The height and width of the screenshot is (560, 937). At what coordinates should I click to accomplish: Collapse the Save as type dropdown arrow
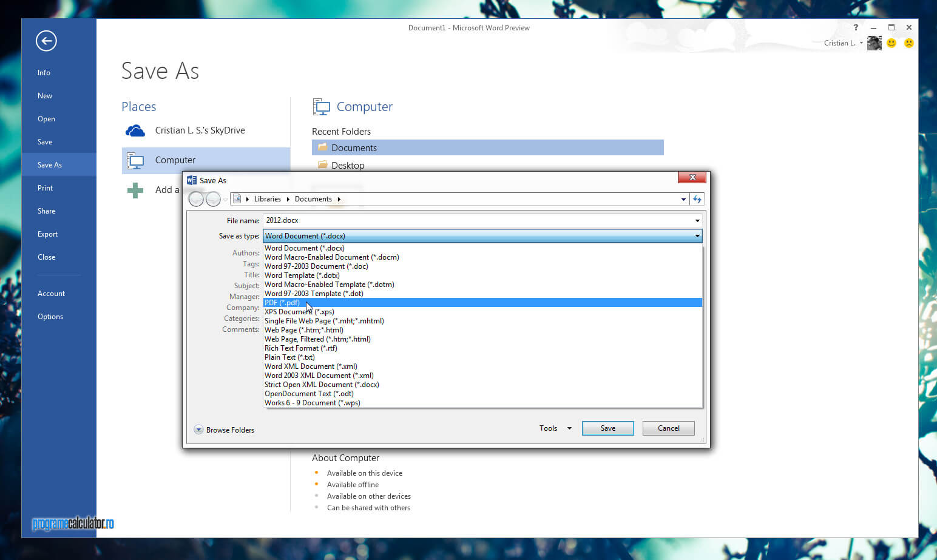point(697,236)
